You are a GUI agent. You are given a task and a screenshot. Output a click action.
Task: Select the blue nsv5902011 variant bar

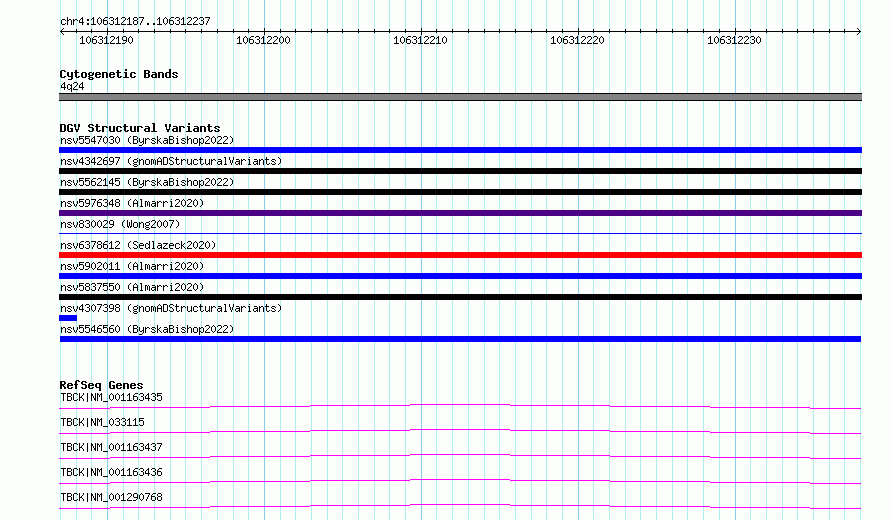tap(460, 276)
